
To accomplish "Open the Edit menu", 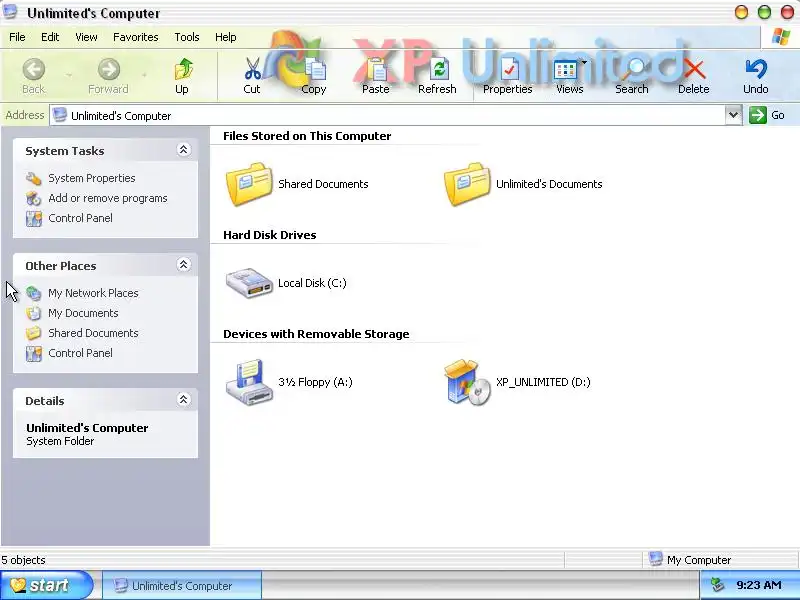I will (50, 37).
